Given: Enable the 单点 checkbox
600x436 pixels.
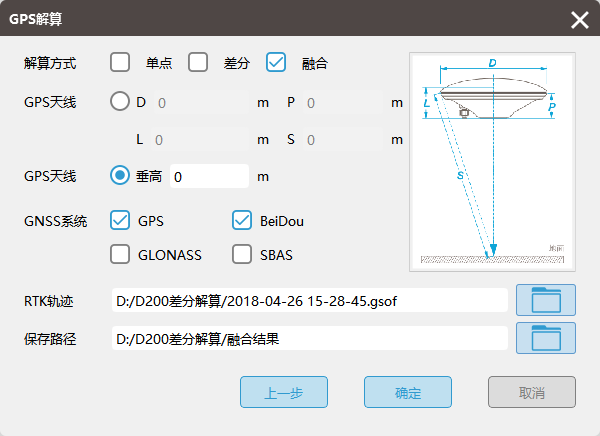Looking at the screenshot, I should (x=120, y=62).
